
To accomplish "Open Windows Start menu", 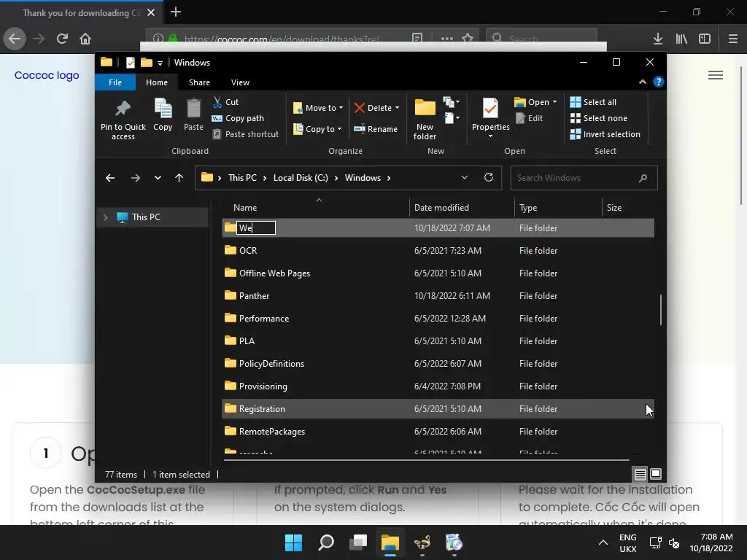I will pyautogui.click(x=293, y=542).
